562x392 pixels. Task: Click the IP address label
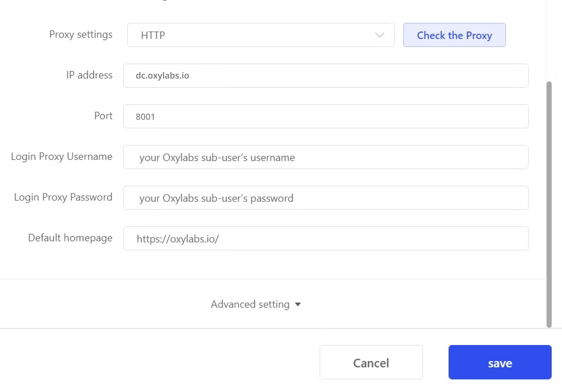(89, 75)
